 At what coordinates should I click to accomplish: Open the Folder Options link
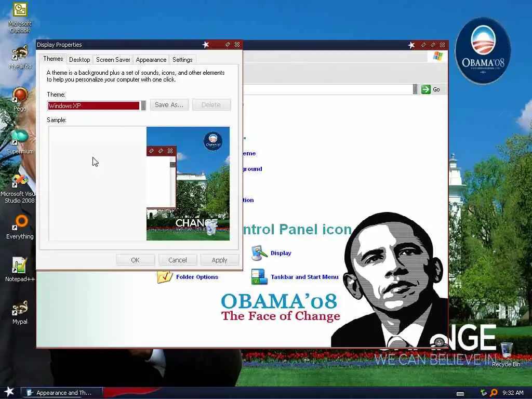pyautogui.click(x=197, y=277)
